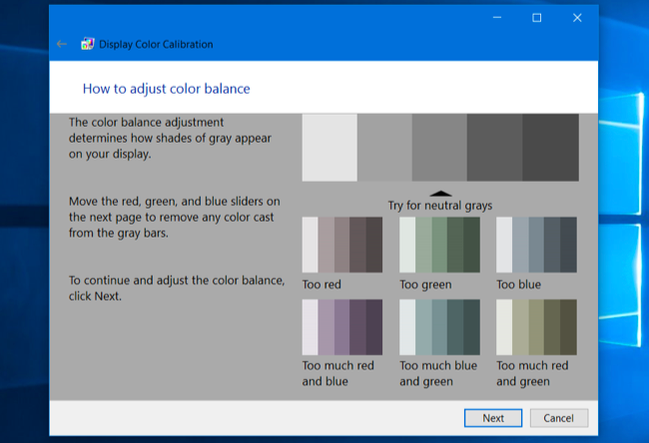Go back with the left arrow
This screenshot has width=649, height=443.
point(62,44)
